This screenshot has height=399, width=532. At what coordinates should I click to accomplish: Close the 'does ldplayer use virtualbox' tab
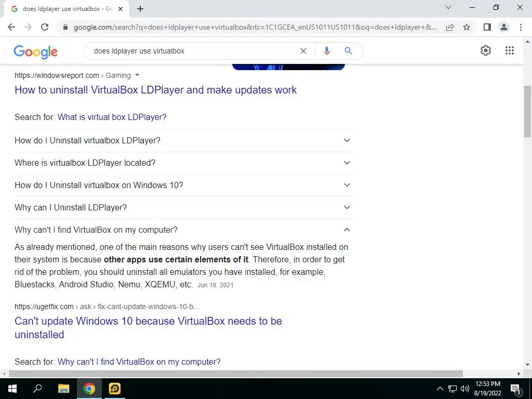point(121,9)
